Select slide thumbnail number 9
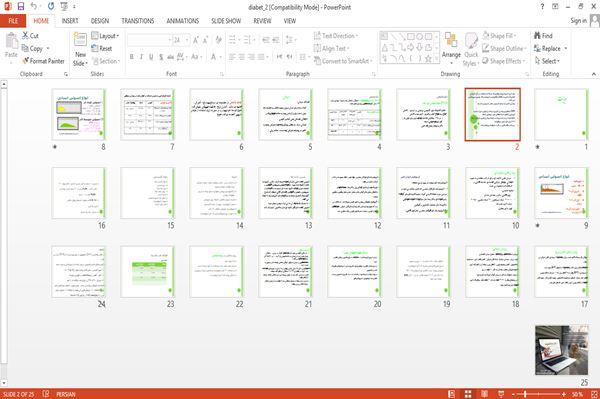The height and width of the screenshot is (399, 600). tap(561, 193)
